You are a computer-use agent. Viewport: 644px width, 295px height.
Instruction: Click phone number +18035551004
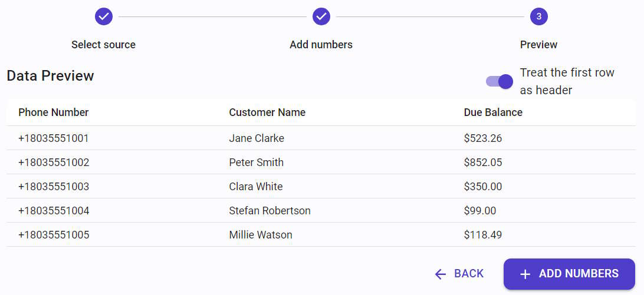[x=54, y=211]
